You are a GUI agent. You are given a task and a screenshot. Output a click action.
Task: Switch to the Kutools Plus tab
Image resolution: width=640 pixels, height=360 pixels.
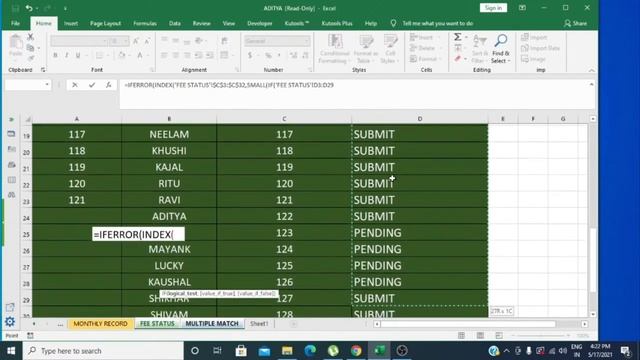point(337,23)
